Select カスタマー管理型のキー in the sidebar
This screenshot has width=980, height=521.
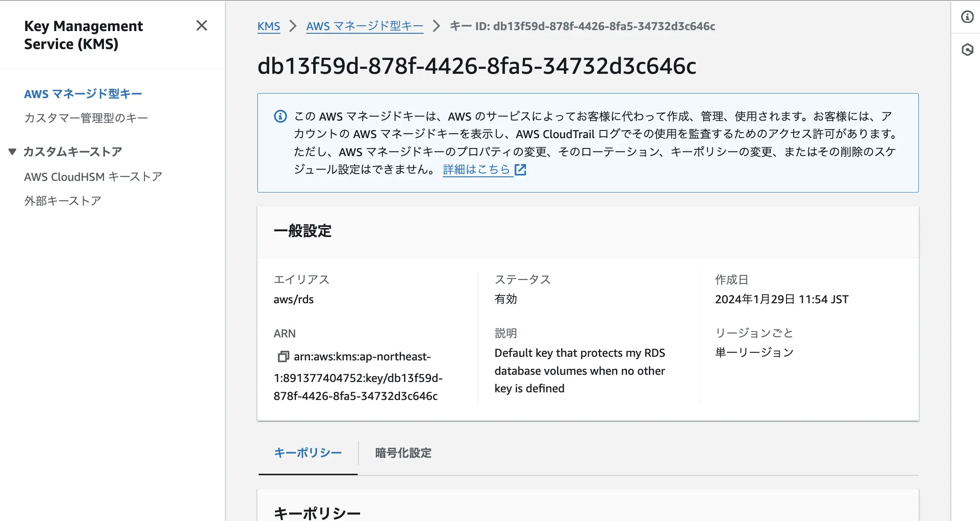(85, 117)
